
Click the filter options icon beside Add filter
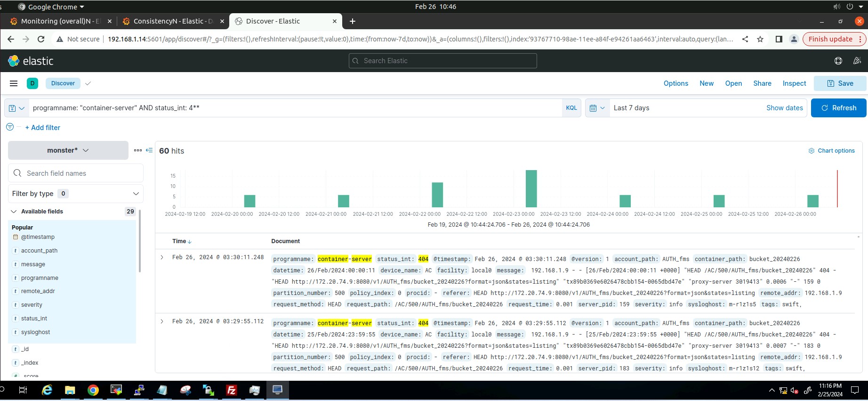pyautogui.click(x=10, y=127)
